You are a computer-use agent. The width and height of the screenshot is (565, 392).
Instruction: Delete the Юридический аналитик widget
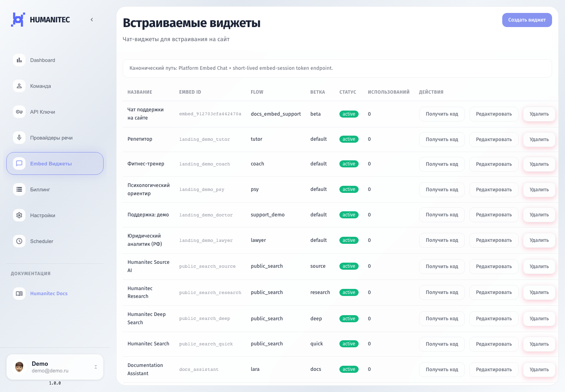539,240
